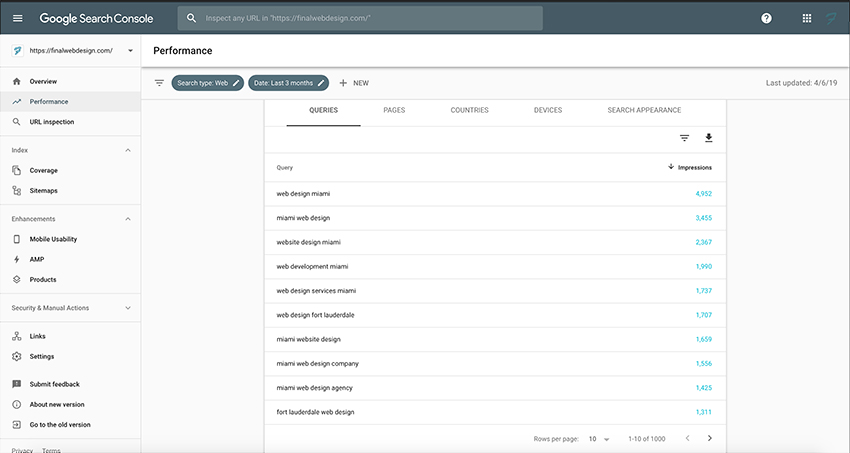Select the 'miami web design agency' query
Image resolution: width=850 pixels, height=453 pixels.
(x=495, y=388)
